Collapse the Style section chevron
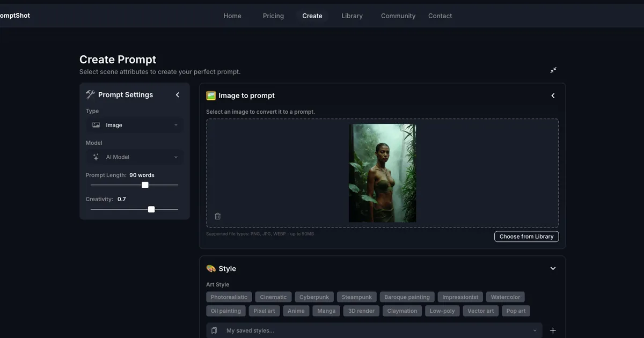Viewport: 644px width, 338px height. pyautogui.click(x=553, y=268)
